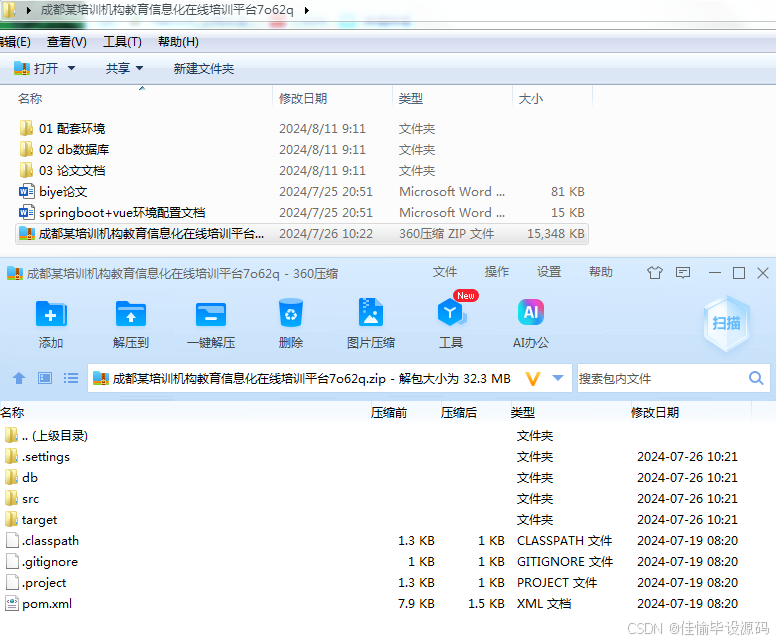Select the pom.xml file icon

(12, 603)
